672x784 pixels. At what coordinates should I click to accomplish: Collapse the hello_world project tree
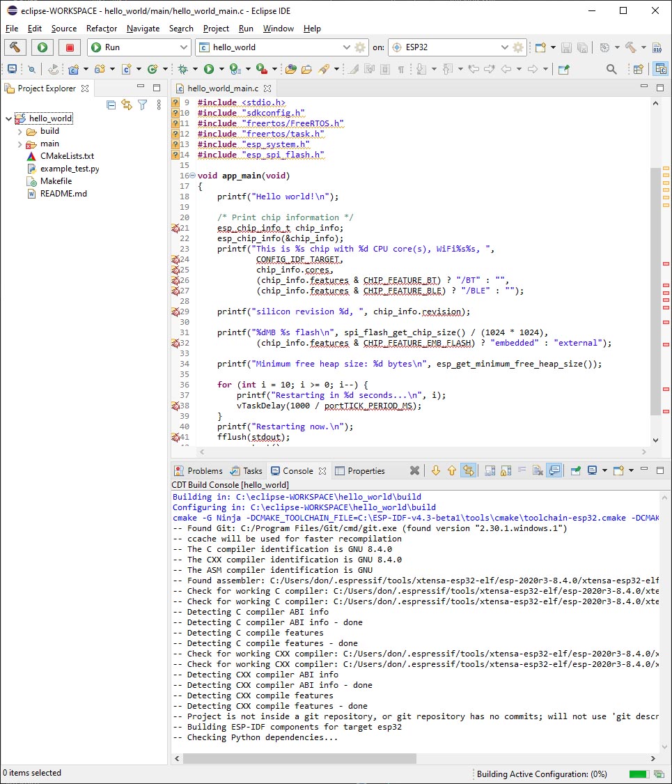[x=8, y=118]
